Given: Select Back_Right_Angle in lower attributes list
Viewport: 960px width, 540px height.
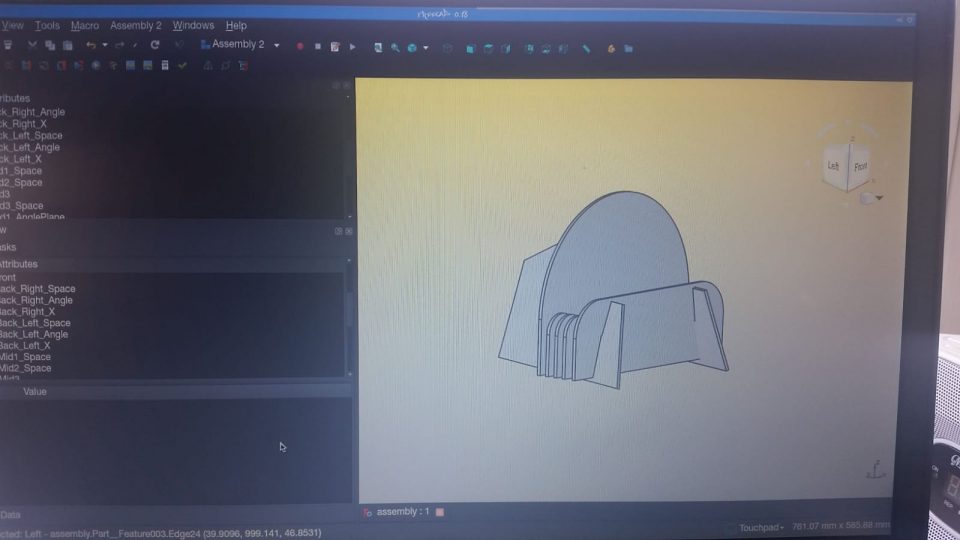Looking at the screenshot, I should pos(36,300).
